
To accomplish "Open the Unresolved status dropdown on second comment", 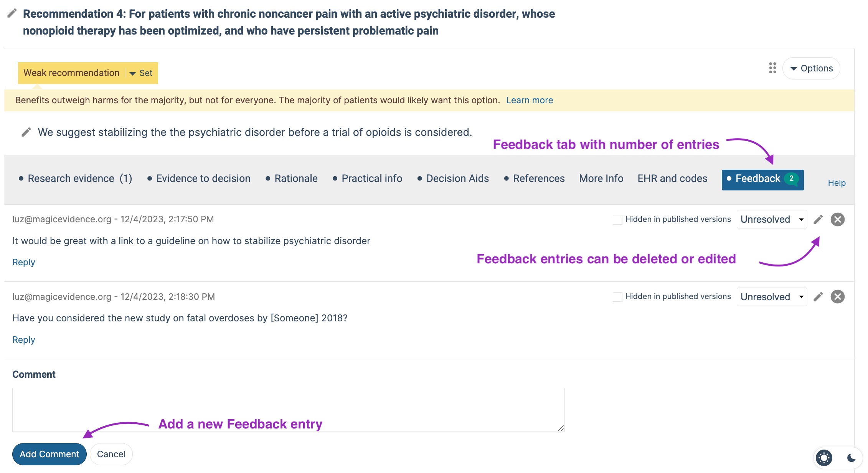I will tap(772, 297).
